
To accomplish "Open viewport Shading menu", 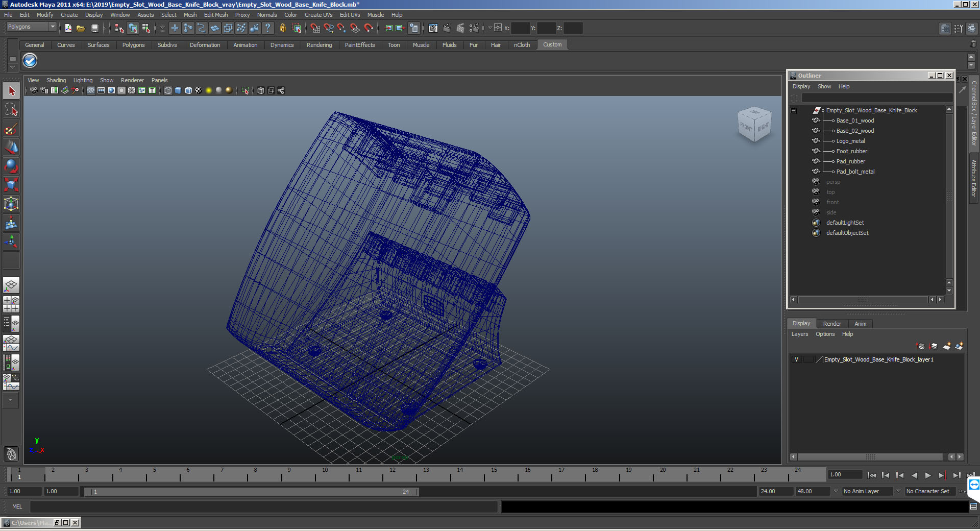I will point(56,80).
